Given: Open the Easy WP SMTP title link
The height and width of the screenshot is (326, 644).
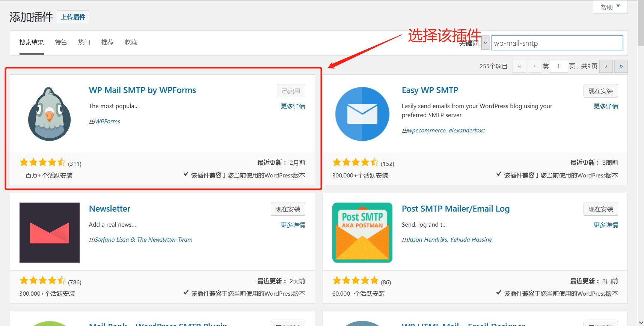Looking at the screenshot, I should (x=430, y=90).
